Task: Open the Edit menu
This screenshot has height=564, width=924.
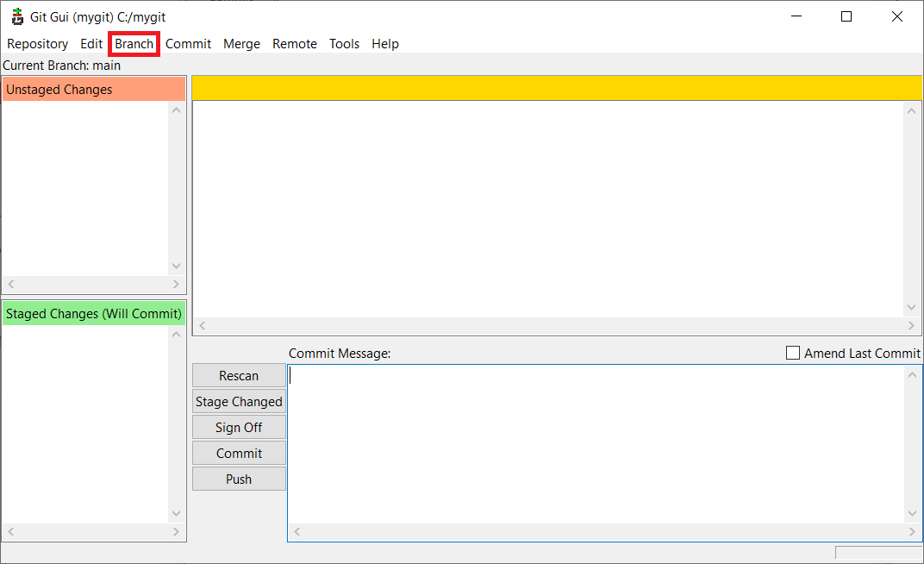Action: [x=91, y=44]
